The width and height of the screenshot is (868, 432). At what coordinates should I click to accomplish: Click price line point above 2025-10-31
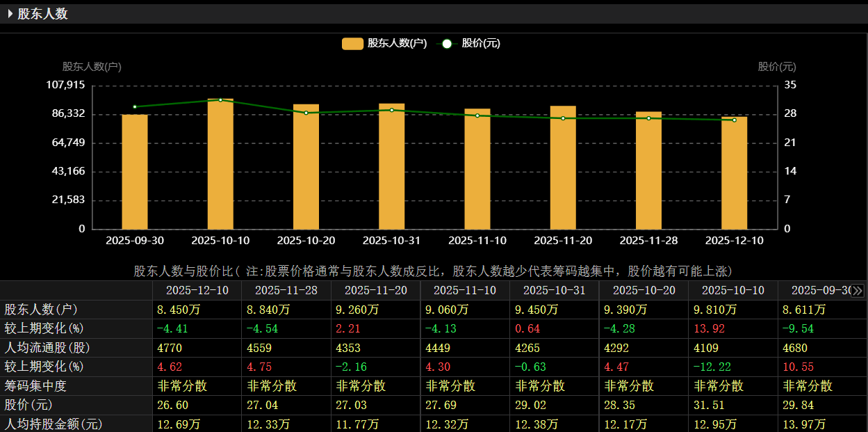[392, 110]
